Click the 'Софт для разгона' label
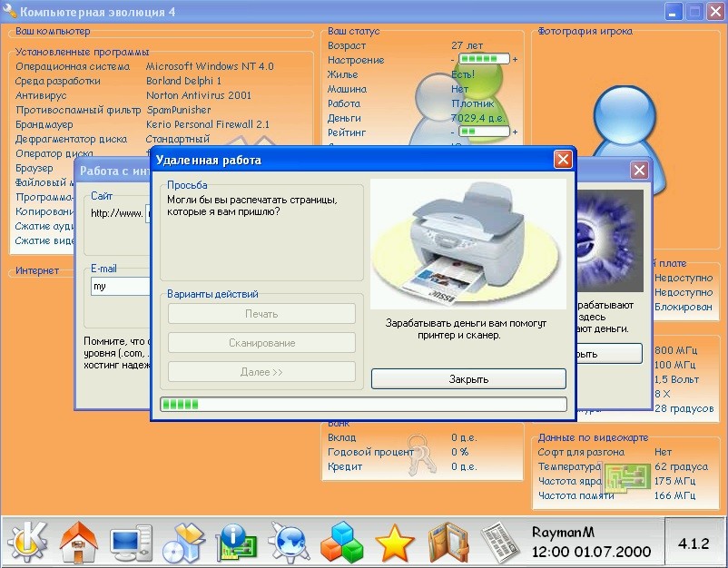This screenshot has height=568, width=728. [x=581, y=452]
